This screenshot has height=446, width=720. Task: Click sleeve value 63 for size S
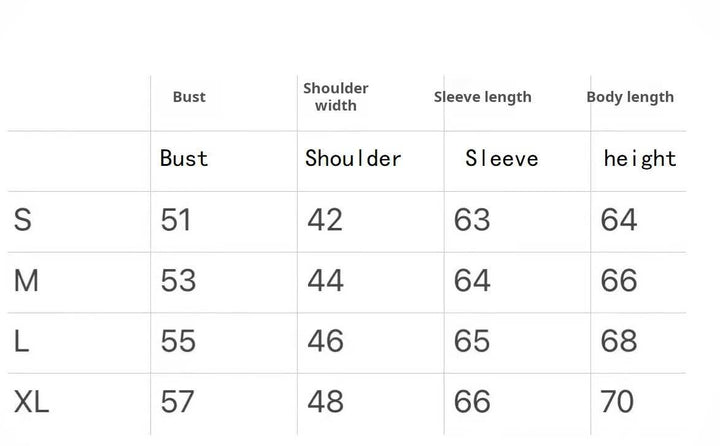tap(472, 220)
